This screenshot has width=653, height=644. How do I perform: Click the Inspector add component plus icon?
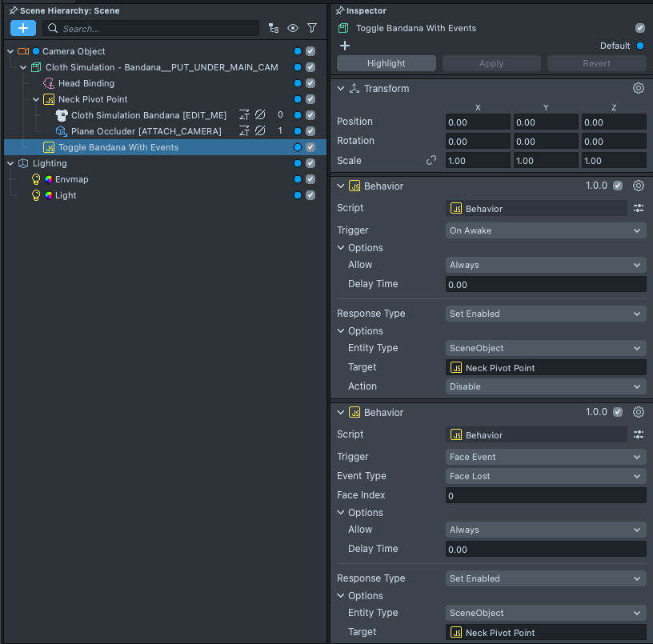coord(345,46)
